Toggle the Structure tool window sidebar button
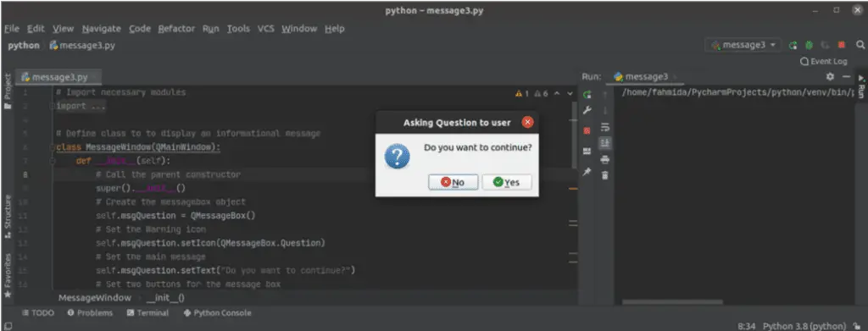 8,217
